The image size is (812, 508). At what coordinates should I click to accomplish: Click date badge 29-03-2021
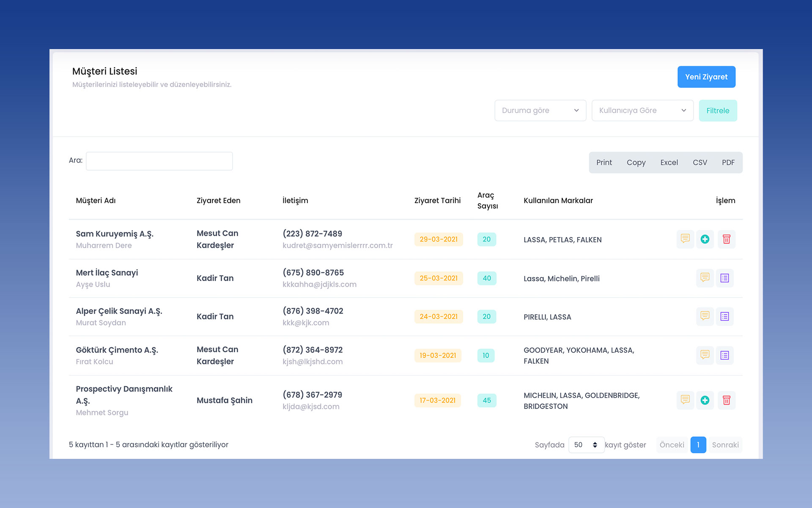439,239
